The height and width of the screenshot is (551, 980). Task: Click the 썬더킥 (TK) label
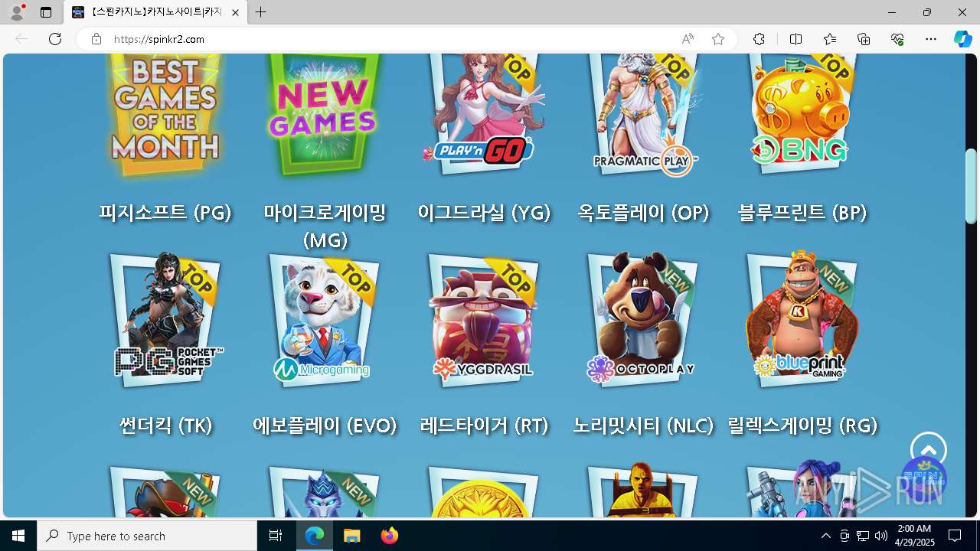coord(165,425)
